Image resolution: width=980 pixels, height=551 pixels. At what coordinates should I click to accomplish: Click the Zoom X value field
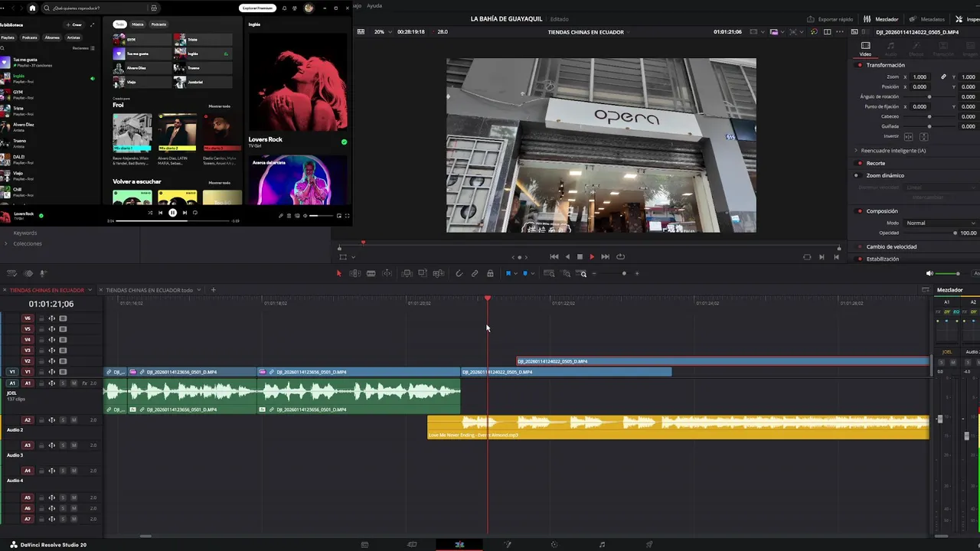click(920, 77)
